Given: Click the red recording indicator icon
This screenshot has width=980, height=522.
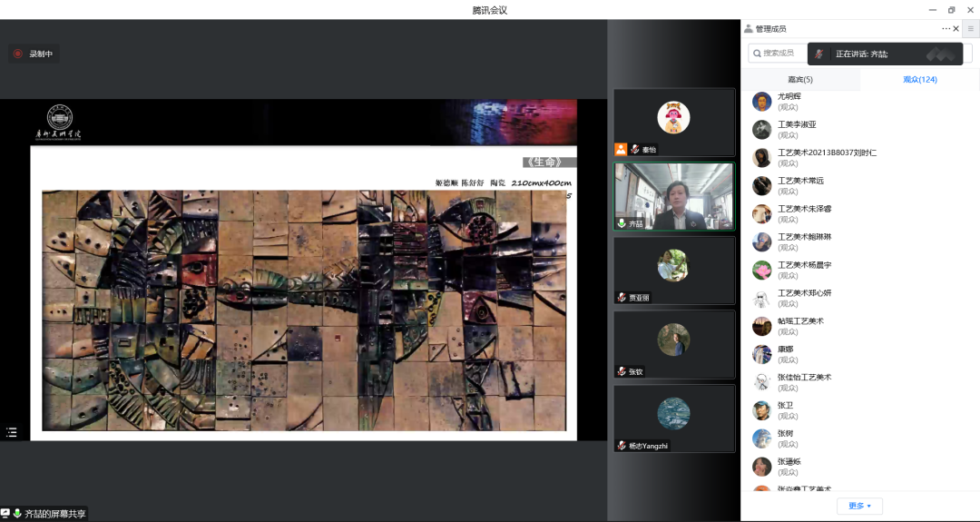Looking at the screenshot, I should [18, 54].
